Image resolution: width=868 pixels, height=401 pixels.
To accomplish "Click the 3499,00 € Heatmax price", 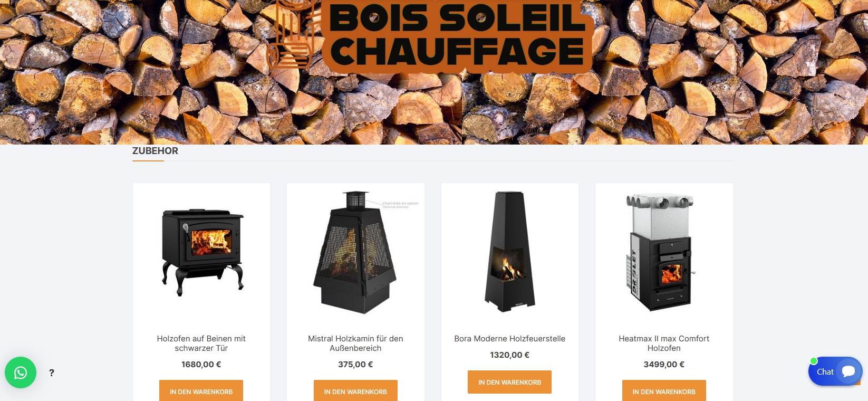I will coord(664,364).
